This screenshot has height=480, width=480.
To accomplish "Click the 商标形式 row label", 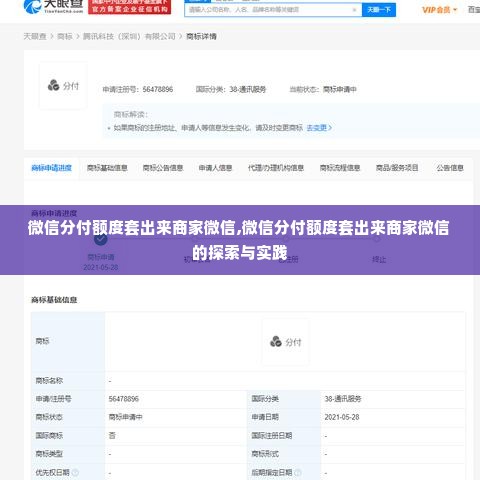I will click(x=265, y=454).
